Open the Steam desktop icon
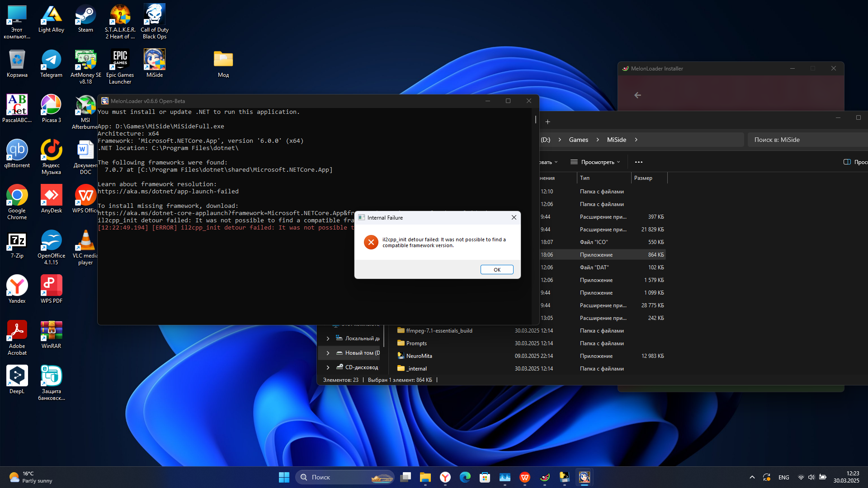Image resolution: width=868 pixels, height=488 pixels. tap(85, 19)
